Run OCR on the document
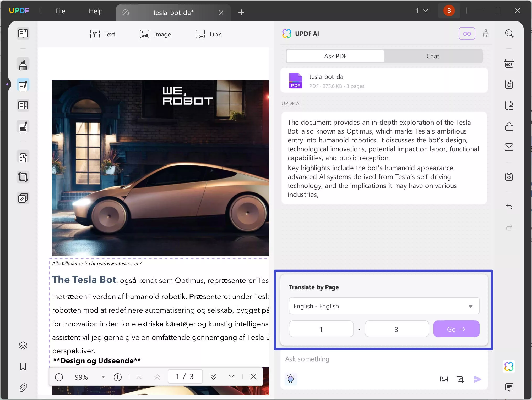 click(x=509, y=63)
